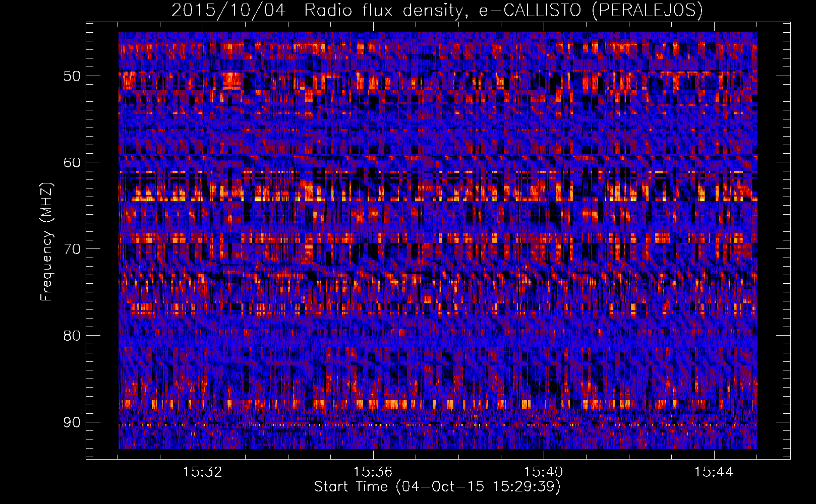Screen dimensions: 816x504
Task: Click the 60 MHz frequency tick label
Action: tap(72, 162)
